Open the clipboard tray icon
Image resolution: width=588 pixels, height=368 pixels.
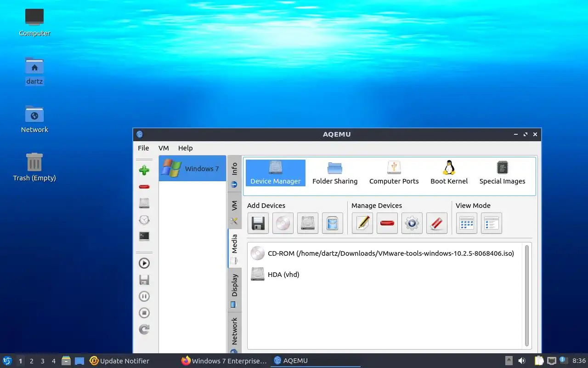point(539,361)
